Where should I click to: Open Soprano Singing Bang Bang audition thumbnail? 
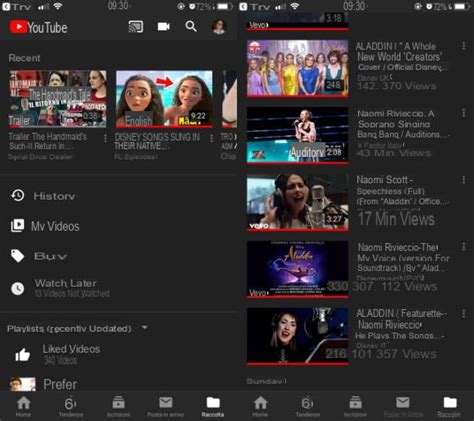pos(298,135)
